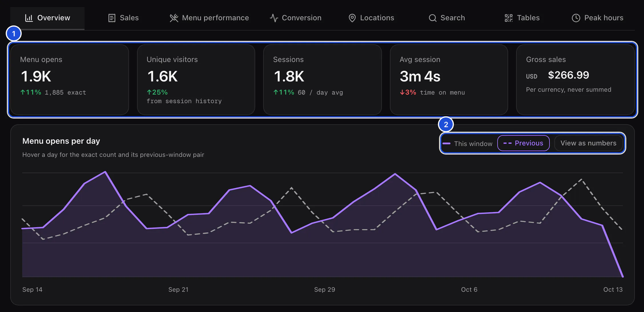Click the green 25% increase indicator
Screen dimensions: 644x312
coord(157,92)
